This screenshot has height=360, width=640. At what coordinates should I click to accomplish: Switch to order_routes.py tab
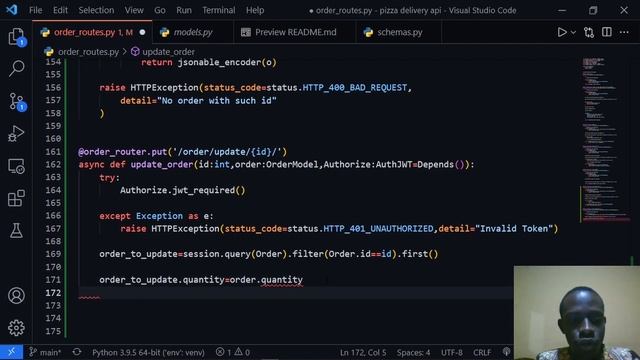pos(92,32)
